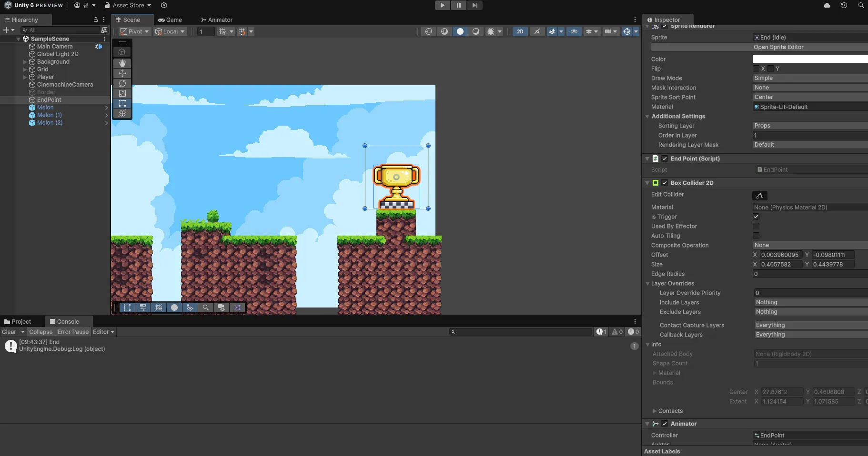Open the Asset Store dropdown
The width and height of the screenshot is (868, 456).
pyautogui.click(x=128, y=5)
